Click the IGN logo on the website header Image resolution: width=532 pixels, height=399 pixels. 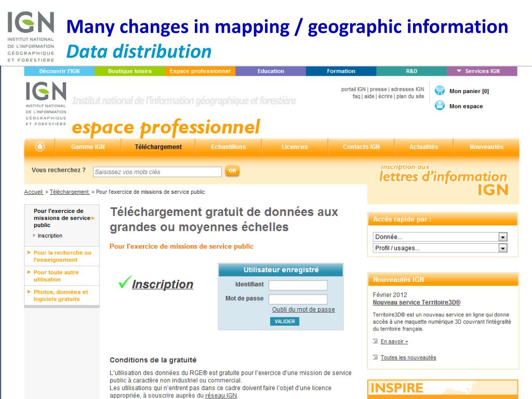[46, 104]
